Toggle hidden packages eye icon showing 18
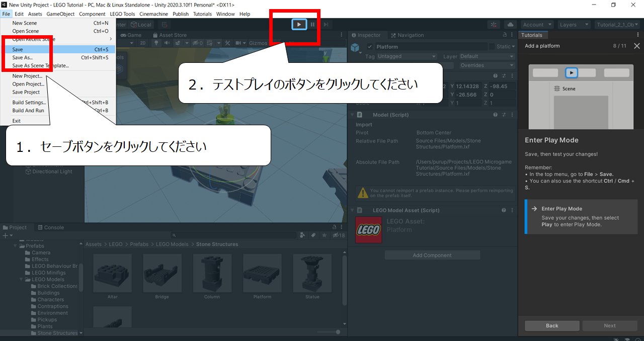Viewport: 644px width, 341px height. point(338,235)
